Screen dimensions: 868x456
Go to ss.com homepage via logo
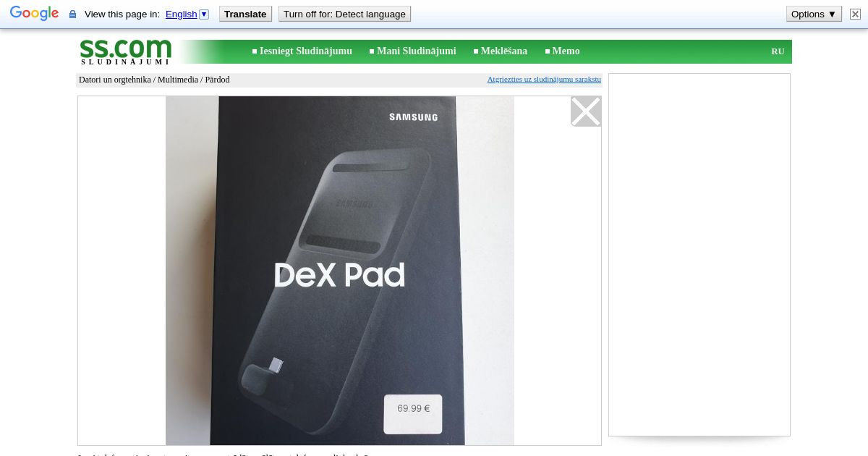pyautogui.click(x=126, y=51)
